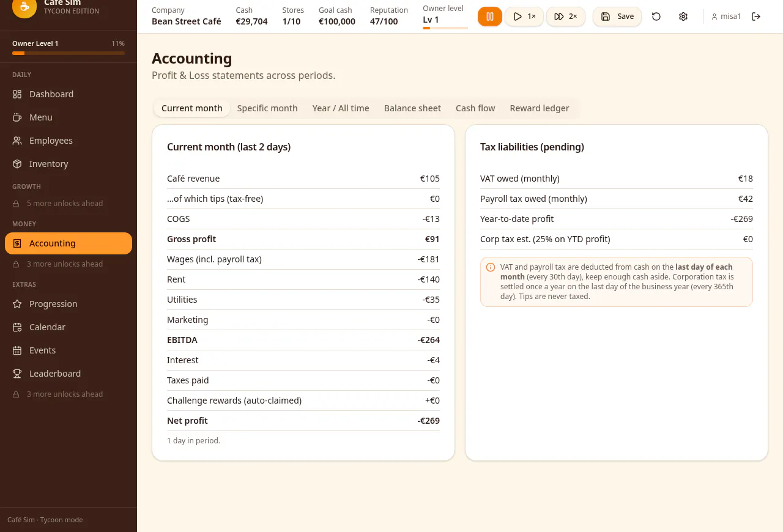This screenshot has height=532, width=783.
Task: Open Dashboard from the sidebar
Action: pos(69,94)
